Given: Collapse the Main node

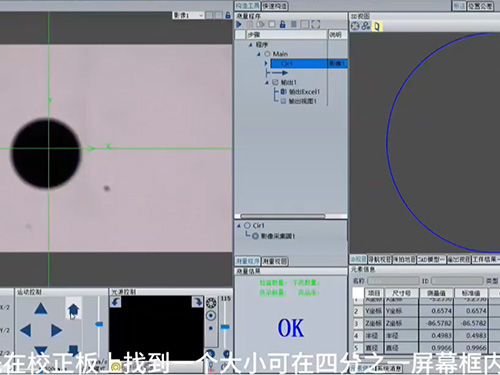Looking at the screenshot, I should (259, 54).
